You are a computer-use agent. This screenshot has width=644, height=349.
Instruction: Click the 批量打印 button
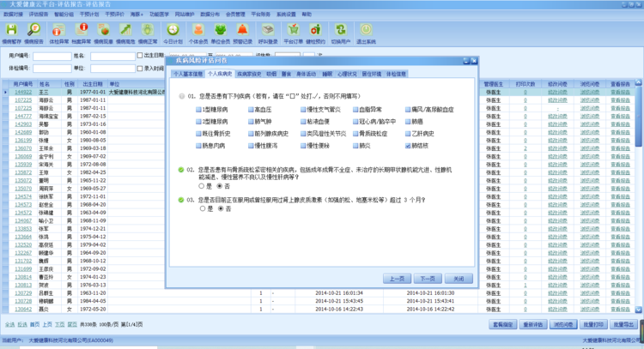(x=593, y=324)
